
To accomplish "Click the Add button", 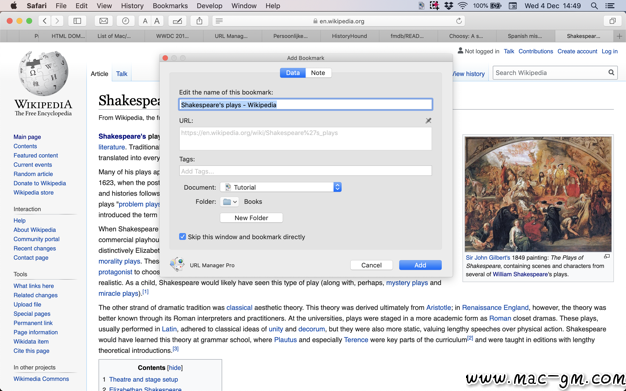I will coord(420,265).
